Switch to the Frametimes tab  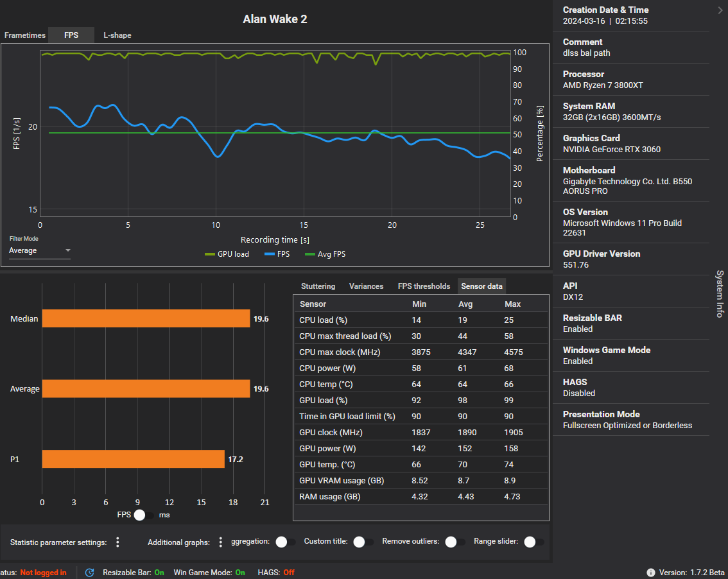pos(24,35)
